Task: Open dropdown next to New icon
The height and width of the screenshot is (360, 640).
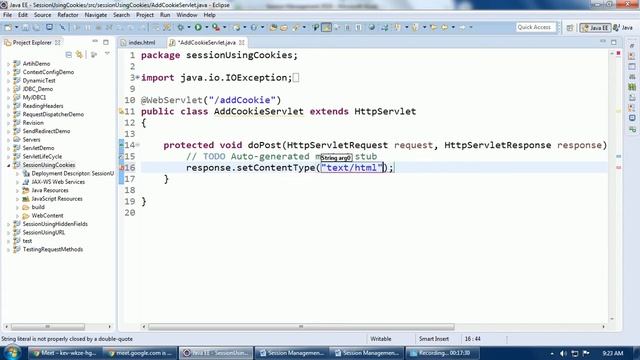Action: (x=16, y=27)
